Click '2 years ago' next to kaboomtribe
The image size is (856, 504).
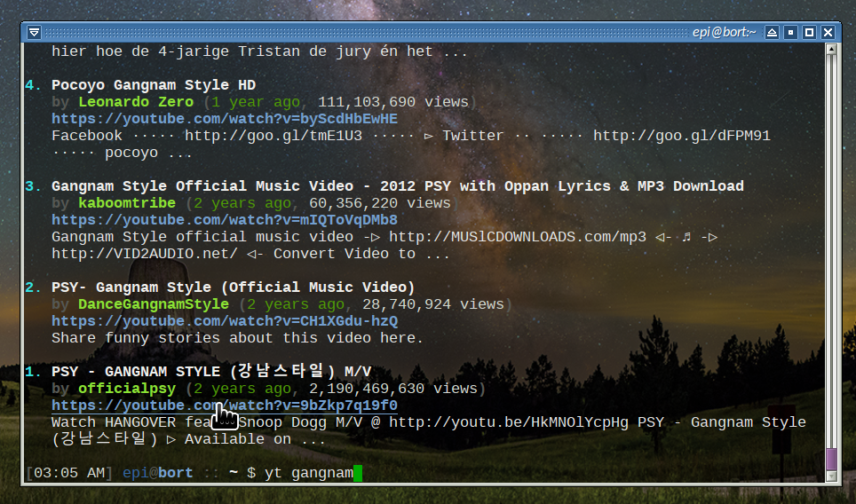[242, 203]
